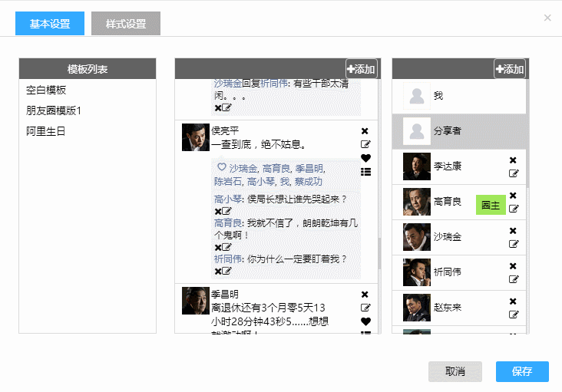Delete 沙瑞金's reply comment
The image size is (562, 392).
217,107
